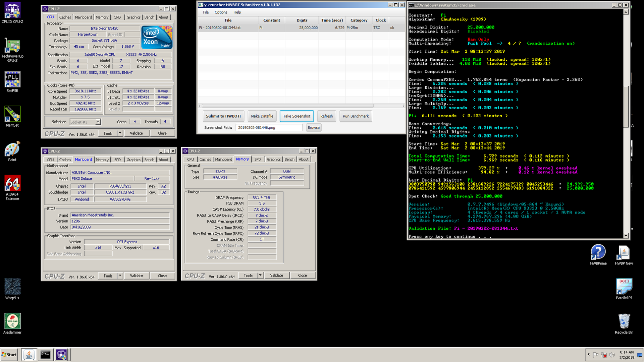This screenshot has height=362, width=644.
Task: Click the cmd.exe taskbar button
Action: click(45, 355)
